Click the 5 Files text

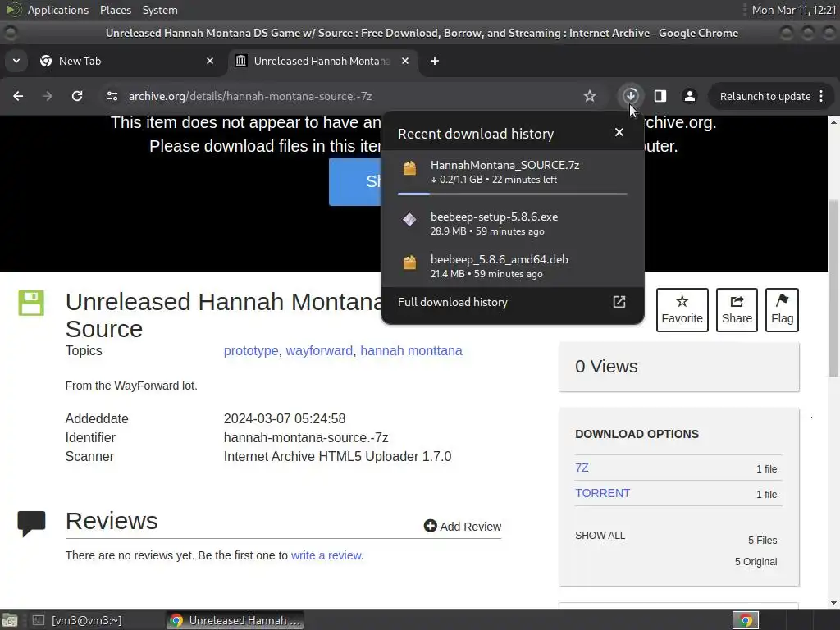click(x=762, y=540)
